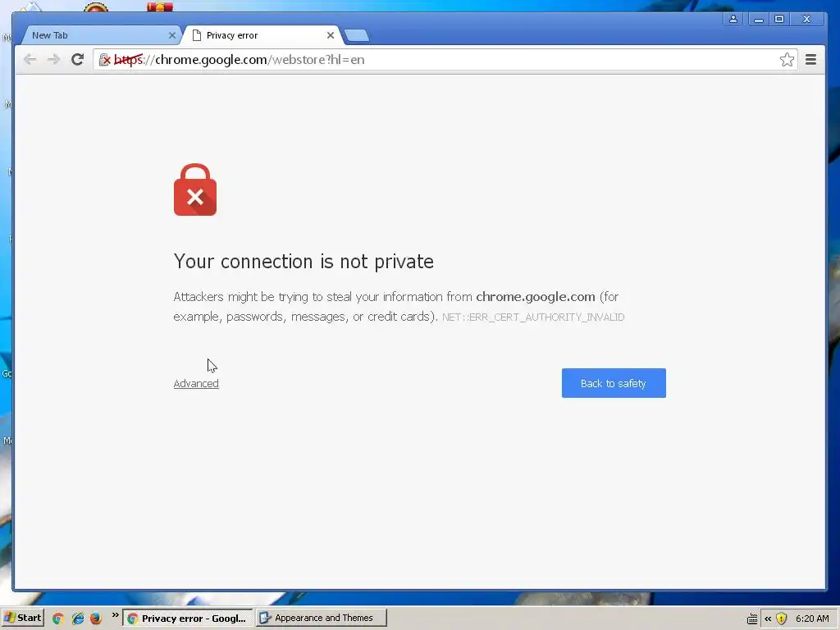Screen dimensions: 840x630
Task: Select the Privacy error tab
Action: click(x=262, y=35)
